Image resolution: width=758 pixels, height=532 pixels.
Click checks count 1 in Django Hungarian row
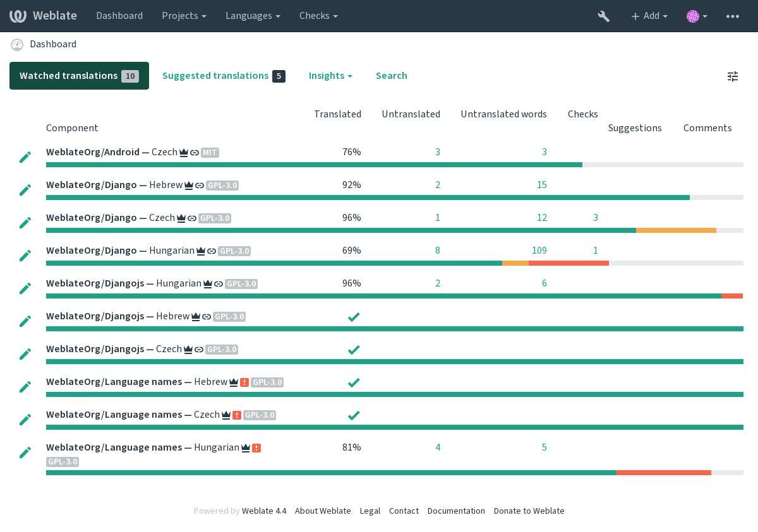pyautogui.click(x=595, y=251)
